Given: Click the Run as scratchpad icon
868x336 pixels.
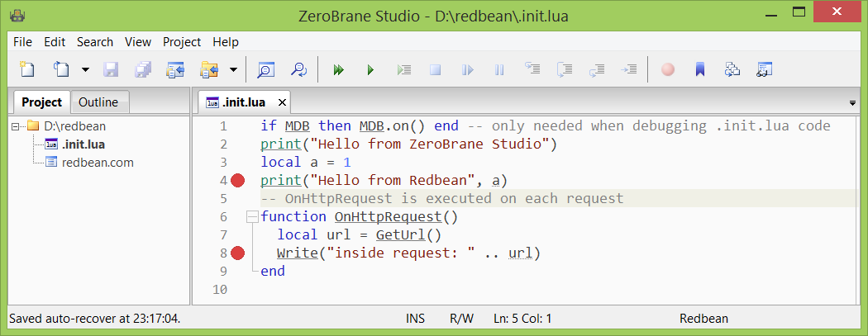Looking at the screenshot, I should click(x=404, y=69).
